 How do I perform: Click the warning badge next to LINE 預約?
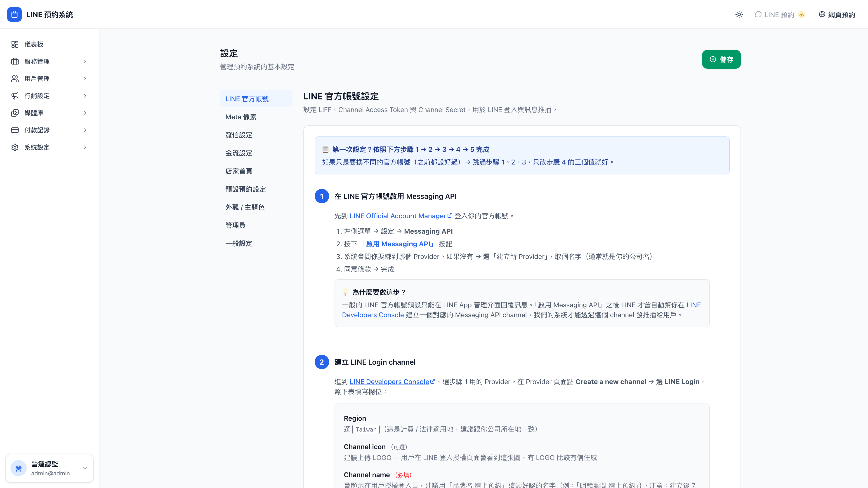click(802, 14)
